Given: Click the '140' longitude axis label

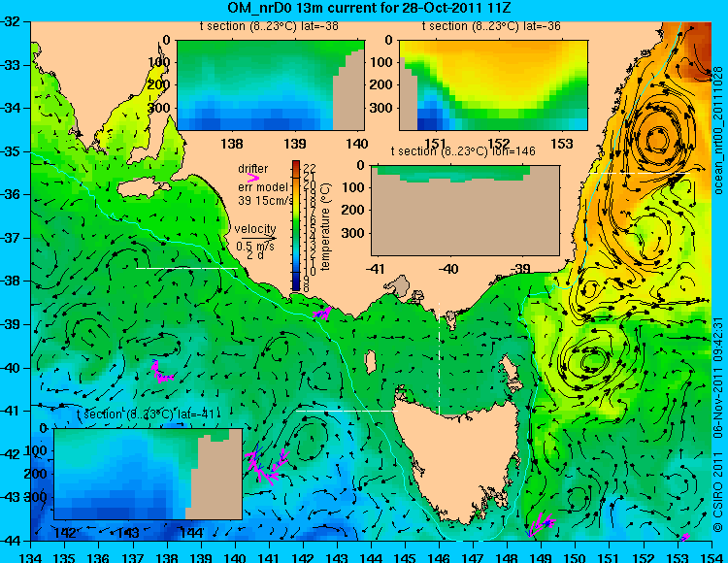Looking at the screenshot, I should click(x=235, y=557).
